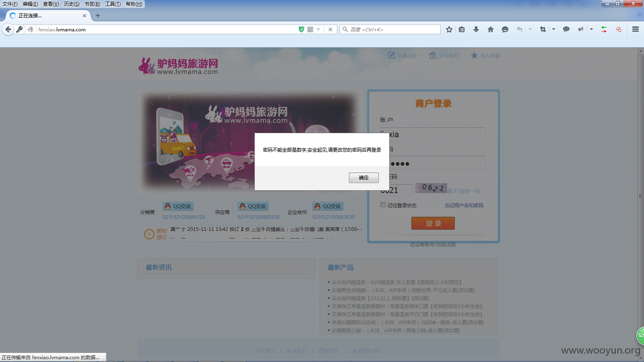Click the 驴妈妈旅游网 promotional banner image

point(250,141)
